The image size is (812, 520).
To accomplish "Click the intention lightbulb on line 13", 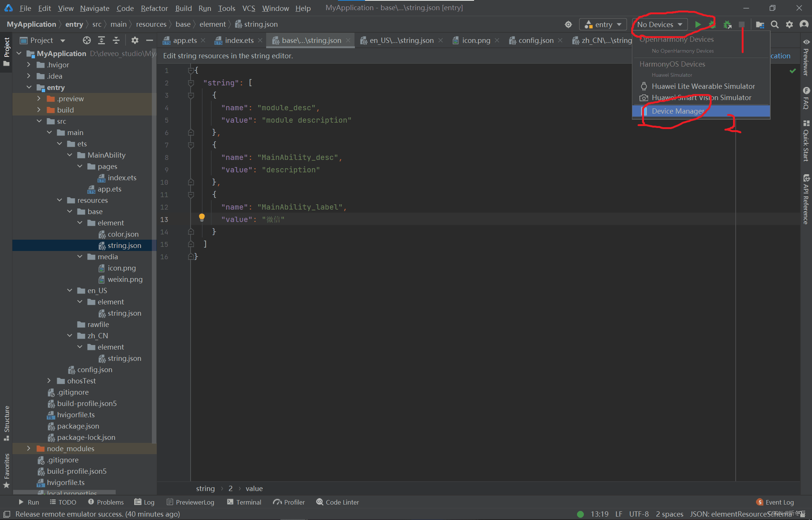I will coord(202,217).
